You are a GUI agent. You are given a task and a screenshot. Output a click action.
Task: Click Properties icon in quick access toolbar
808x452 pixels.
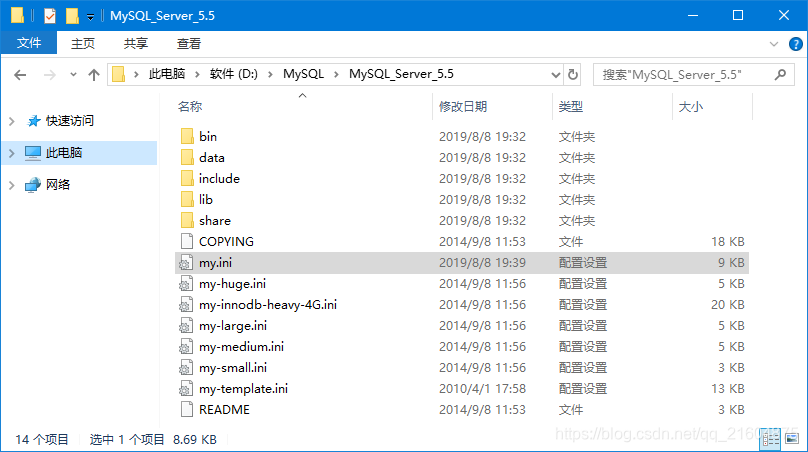click(50, 16)
